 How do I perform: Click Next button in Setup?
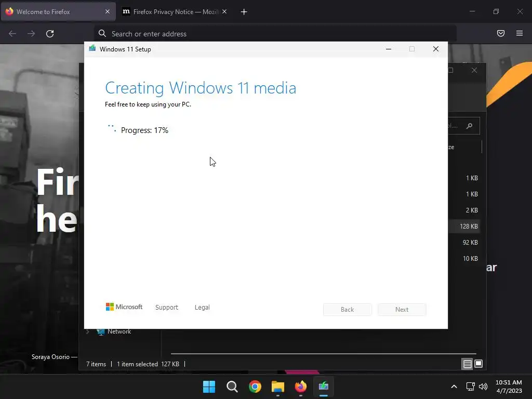[402, 310]
